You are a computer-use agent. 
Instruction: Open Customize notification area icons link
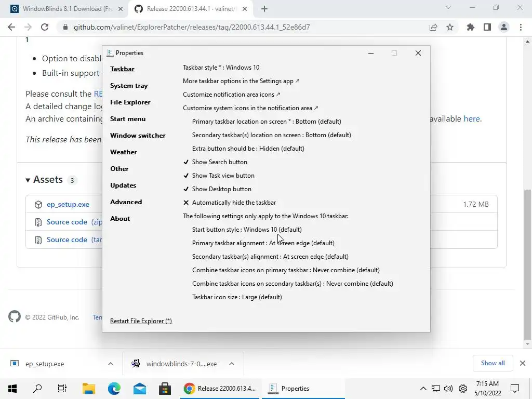231,95
